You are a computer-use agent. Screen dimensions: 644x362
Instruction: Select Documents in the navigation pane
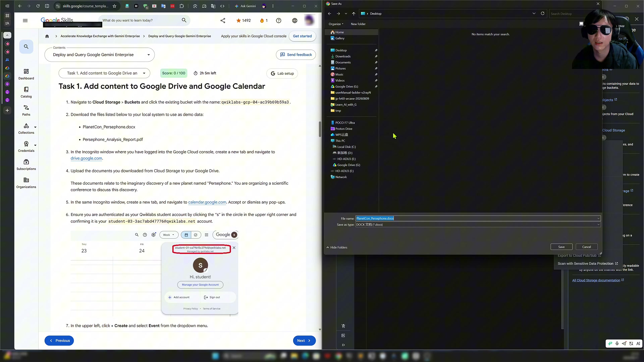pyautogui.click(x=351, y=62)
